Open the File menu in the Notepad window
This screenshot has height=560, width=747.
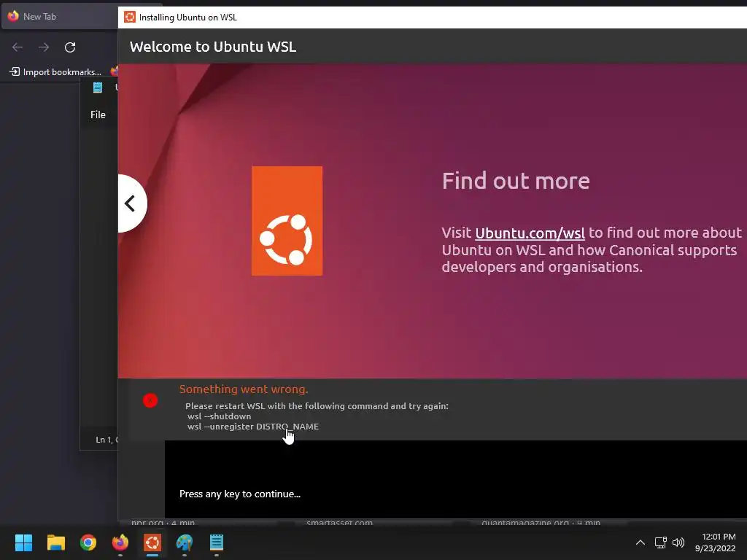point(98,114)
